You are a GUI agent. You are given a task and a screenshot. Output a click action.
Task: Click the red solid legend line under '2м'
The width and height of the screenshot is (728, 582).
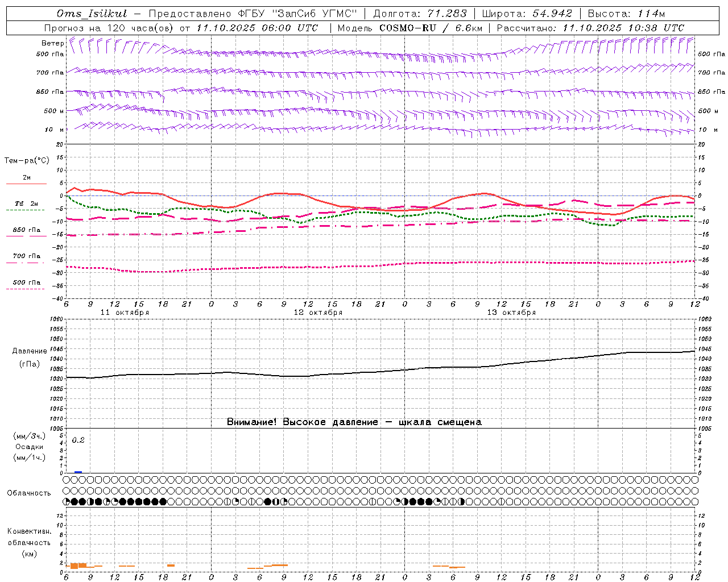26,184
